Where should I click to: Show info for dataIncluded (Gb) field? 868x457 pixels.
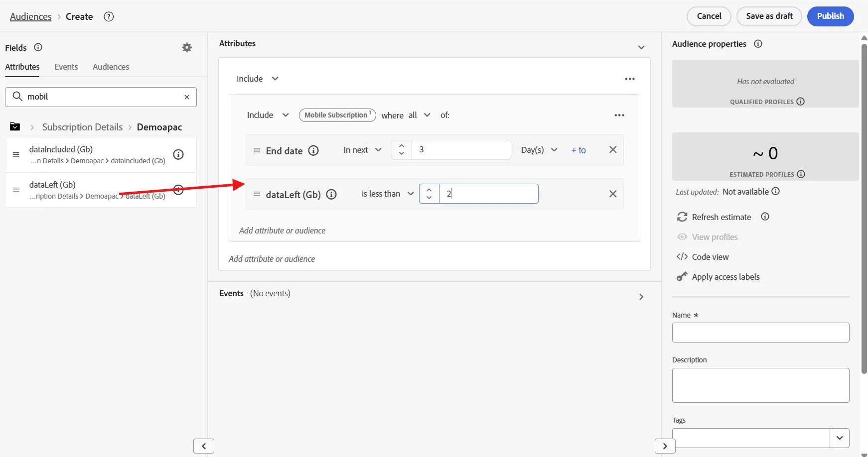coord(178,154)
